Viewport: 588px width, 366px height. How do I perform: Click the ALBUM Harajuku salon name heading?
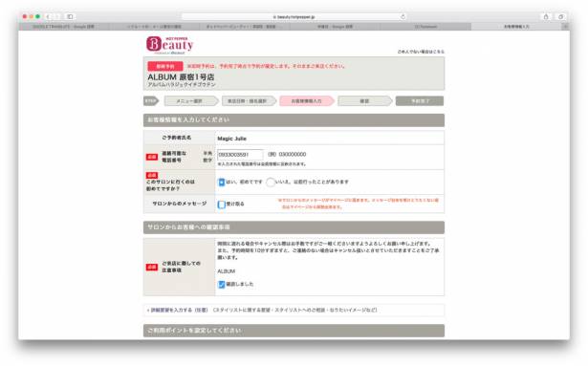[x=181, y=76]
